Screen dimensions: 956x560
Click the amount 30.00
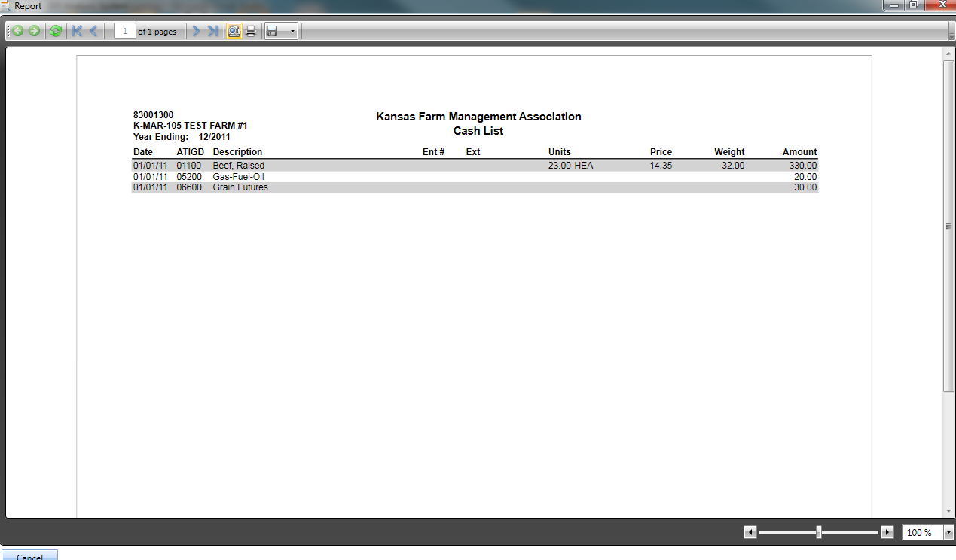(805, 187)
